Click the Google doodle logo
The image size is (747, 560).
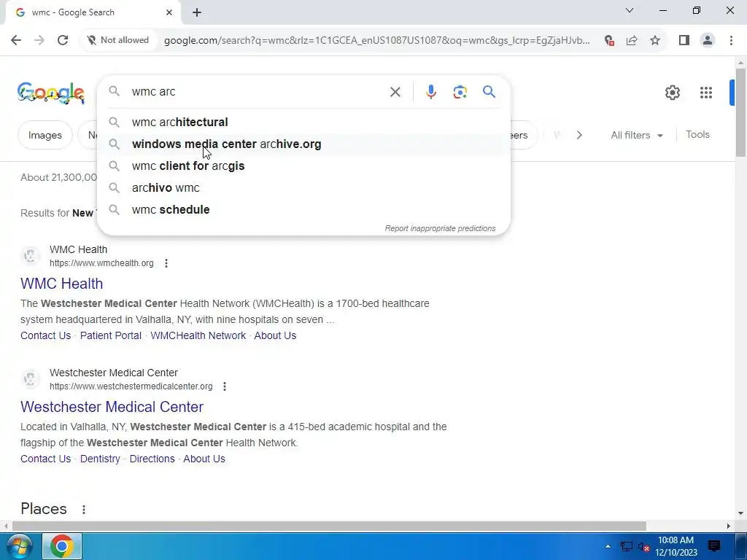(x=51, y=93)
